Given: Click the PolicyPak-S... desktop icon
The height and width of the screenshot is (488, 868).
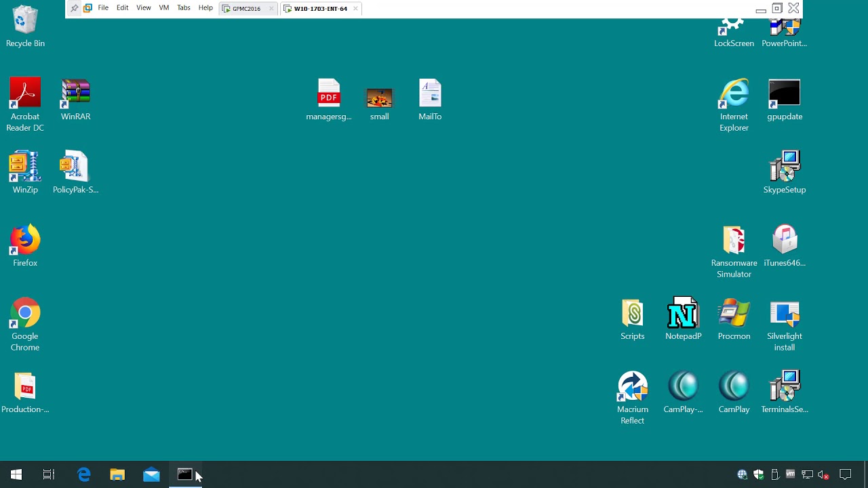Looking at the screenshot, I should pos(75,173).
